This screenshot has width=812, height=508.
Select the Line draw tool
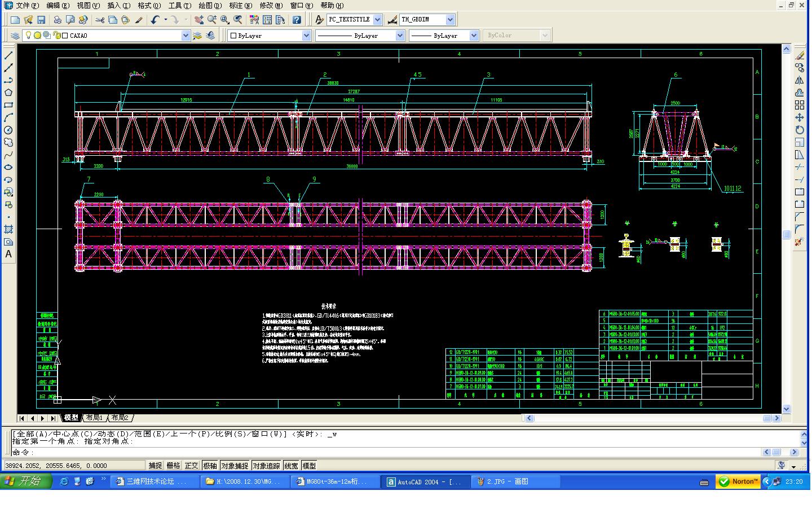(x=8, y=56)
